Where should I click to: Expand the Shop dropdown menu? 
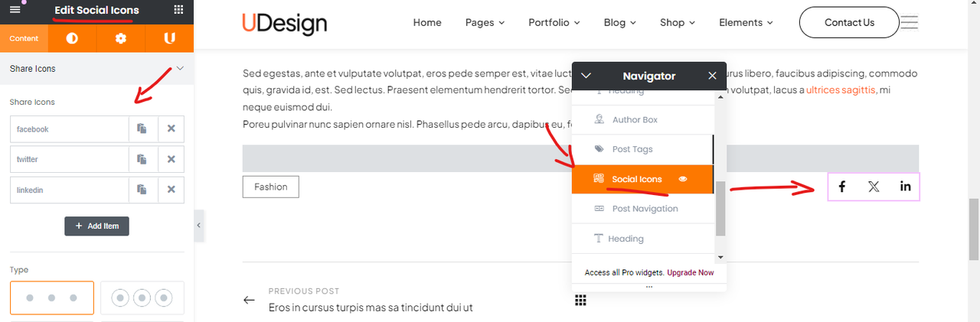678,23
